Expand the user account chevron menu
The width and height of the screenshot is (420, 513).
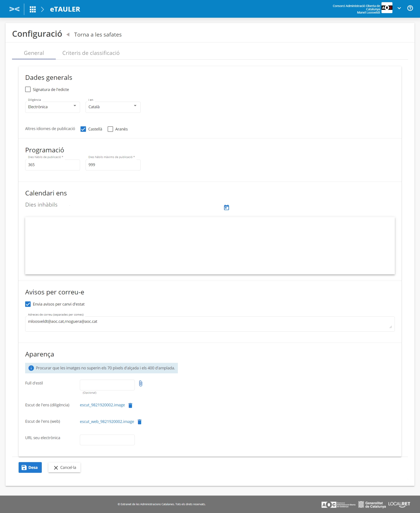[x=399, y=8]
